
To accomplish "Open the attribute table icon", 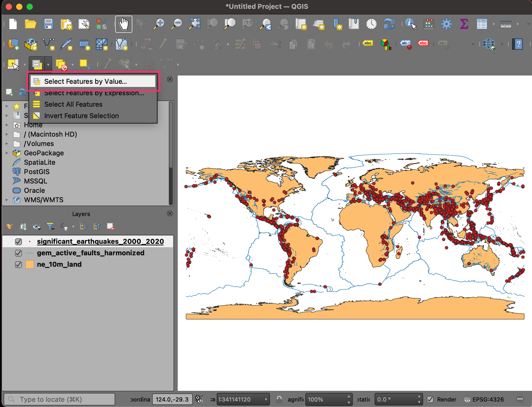I will click(482, 24).
